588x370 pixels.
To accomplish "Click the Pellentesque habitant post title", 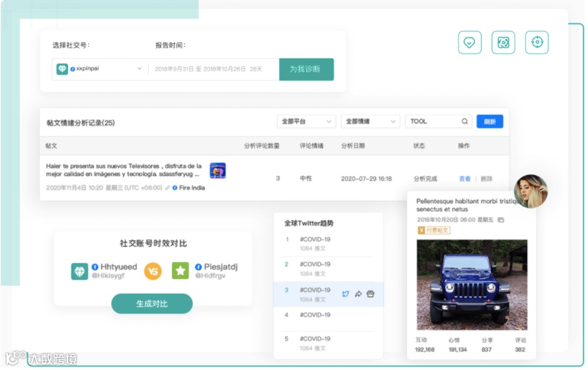I will click(x=467, y=205).
